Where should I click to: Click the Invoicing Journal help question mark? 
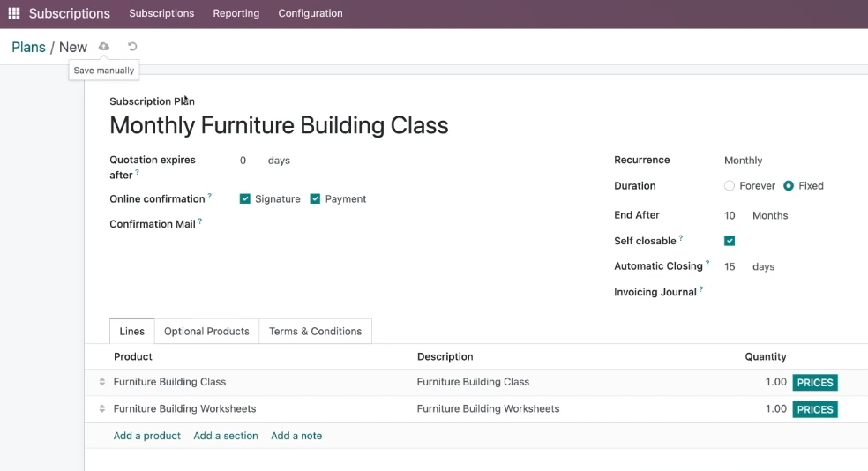[x=701, y=289]
